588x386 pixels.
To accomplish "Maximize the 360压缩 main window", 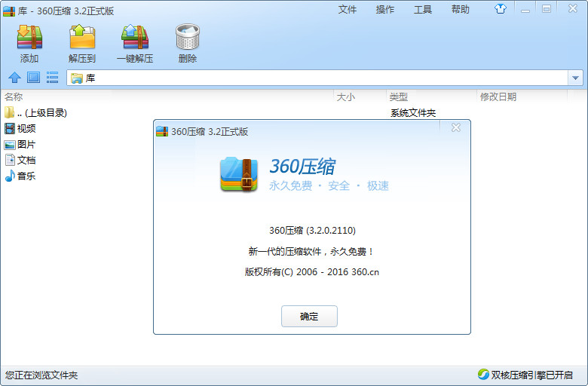I will pyautogui.click(x=547, y=9).
